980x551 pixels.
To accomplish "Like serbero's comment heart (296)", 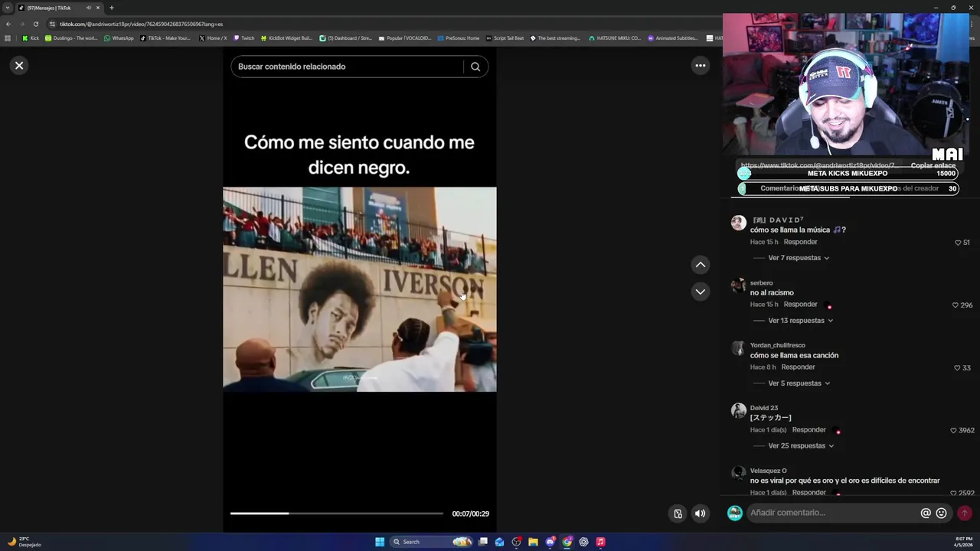I will click(x=955, y=305).
